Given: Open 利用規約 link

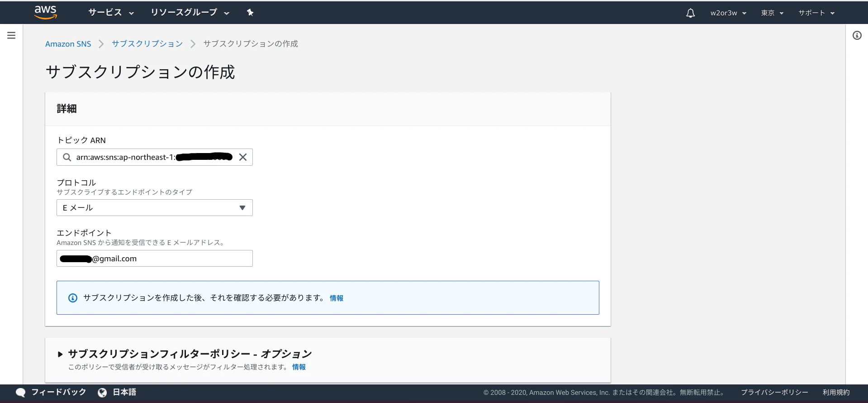Looking at the screenshot, I should click(836, 393).
